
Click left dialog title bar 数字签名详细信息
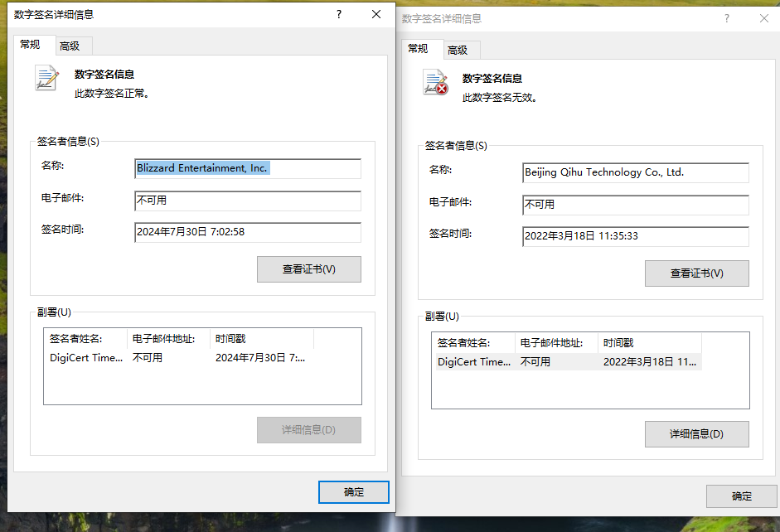click(x=54, y=14)
